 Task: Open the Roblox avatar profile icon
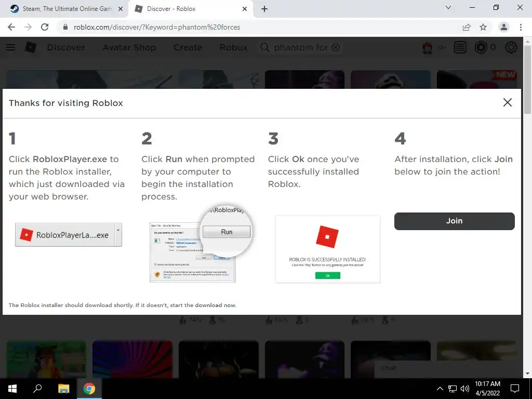pyautogui.click(x=427, y=47)
